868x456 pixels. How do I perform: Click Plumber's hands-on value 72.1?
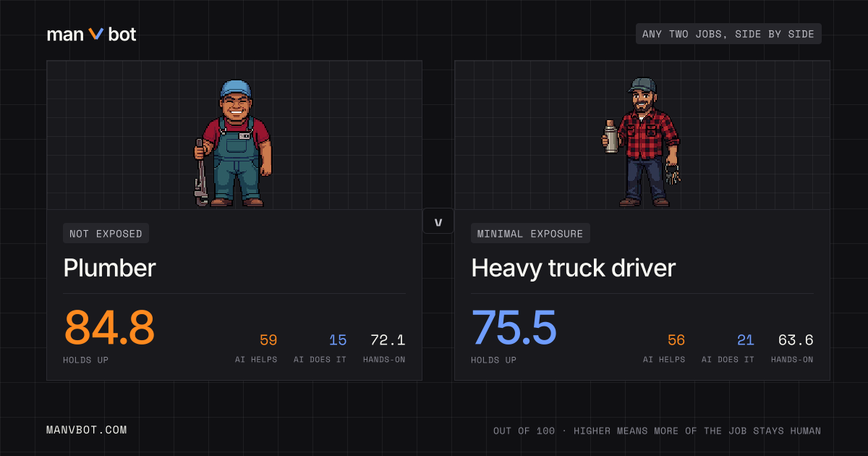coord(388,340)
